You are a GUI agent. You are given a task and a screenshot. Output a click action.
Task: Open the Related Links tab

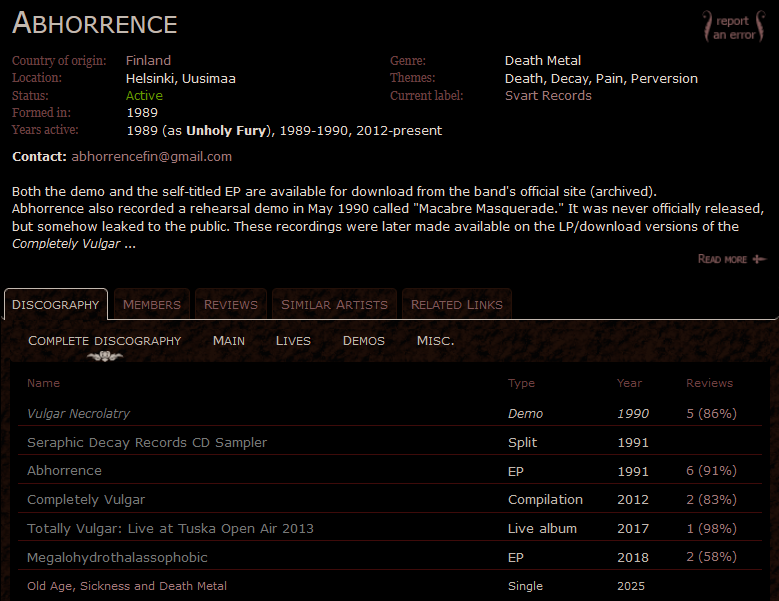click(457, 304)
